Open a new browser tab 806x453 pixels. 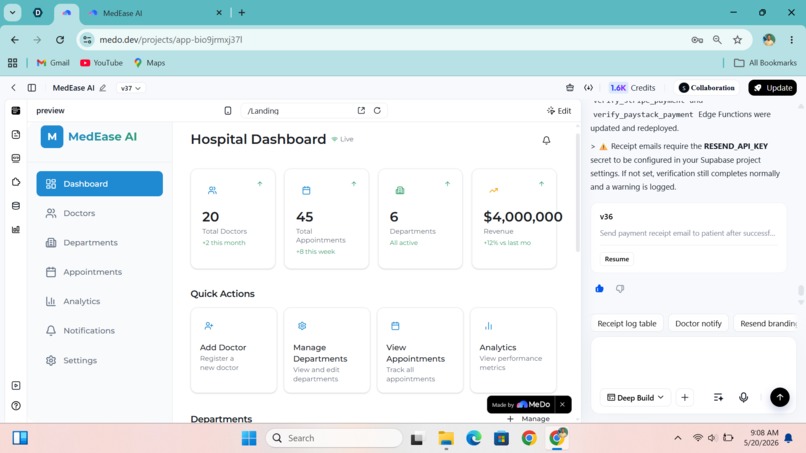pyautogui.click(x=242, y=13)
